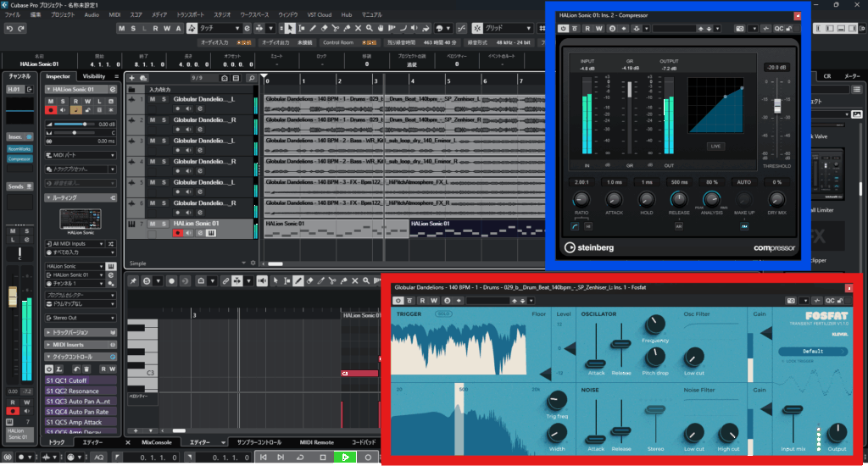
Task: Click the Add Track plus button
Action: click(x=131, y=78)
